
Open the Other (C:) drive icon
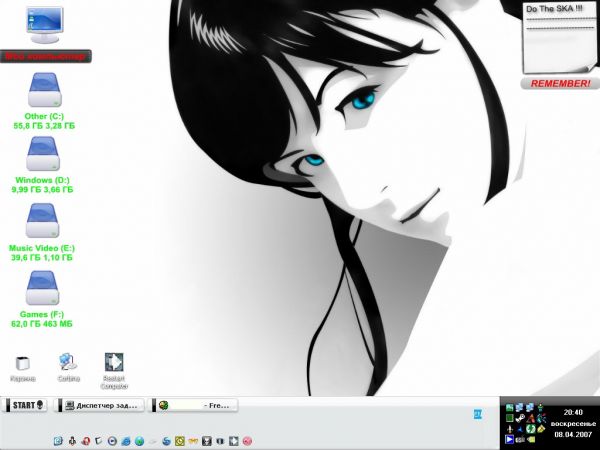(45, 90)
